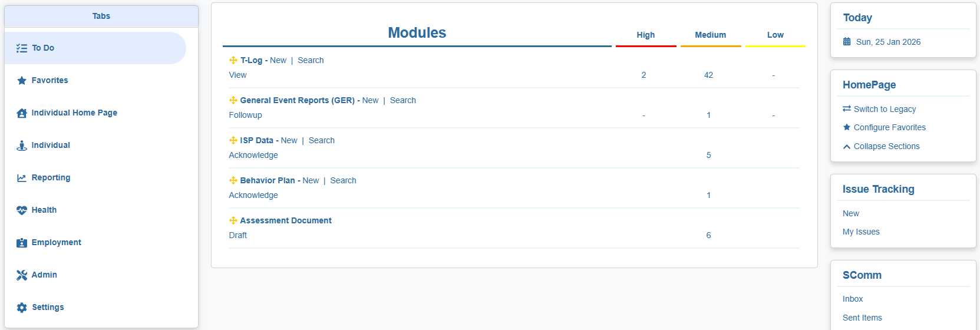
Task: Click the heart icon next to Health
Action: (22, 210)
